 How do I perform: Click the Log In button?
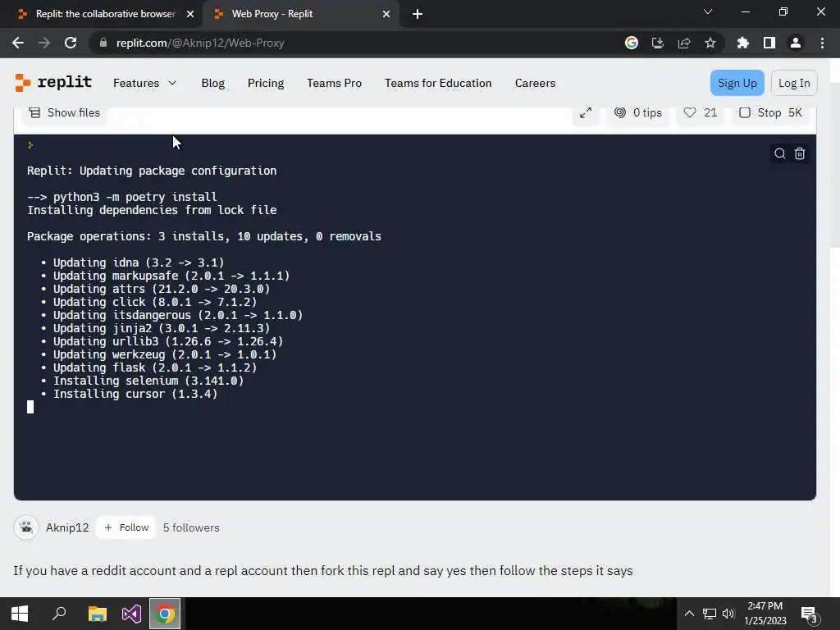(x=794, y=83)
